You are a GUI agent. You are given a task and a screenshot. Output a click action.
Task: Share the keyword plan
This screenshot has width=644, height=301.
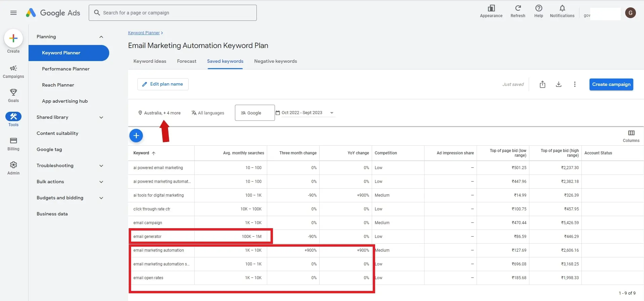(x=542, y=85)
